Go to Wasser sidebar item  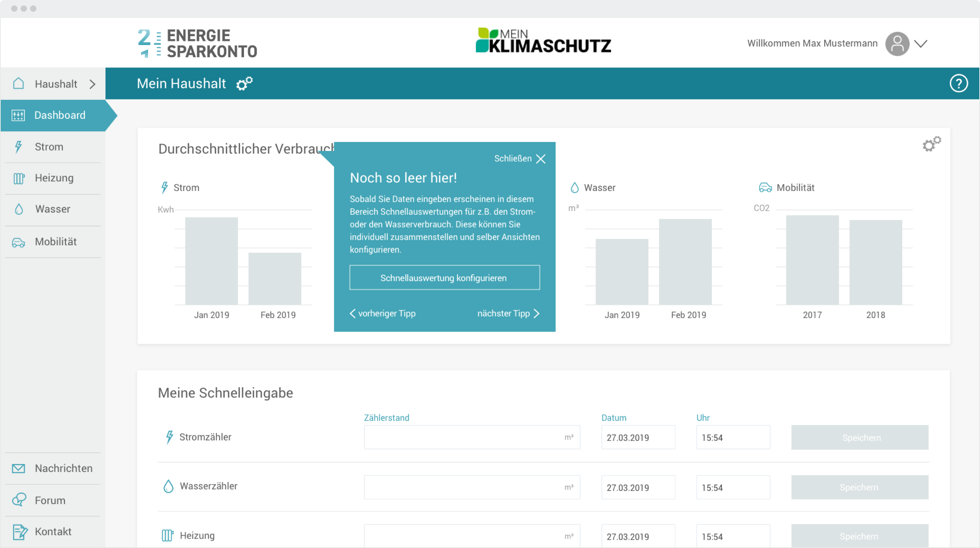coord(53,209)
